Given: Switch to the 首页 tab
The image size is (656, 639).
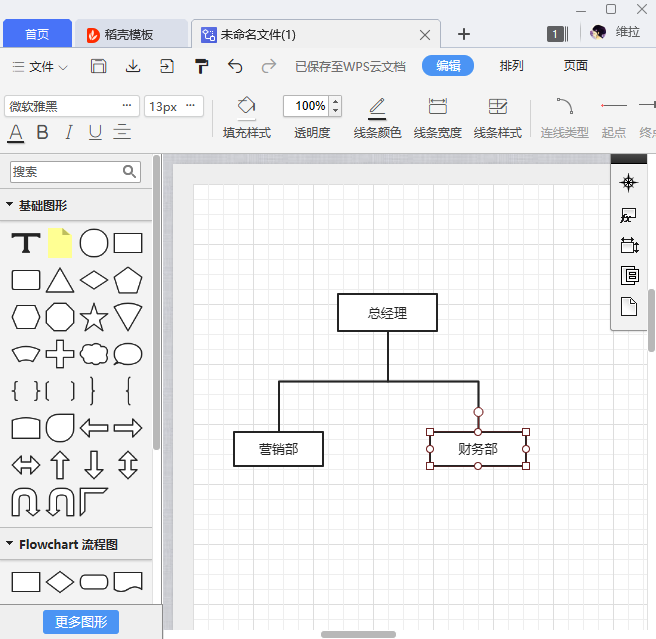Looking at the screenshot, I should pos(37,34).
